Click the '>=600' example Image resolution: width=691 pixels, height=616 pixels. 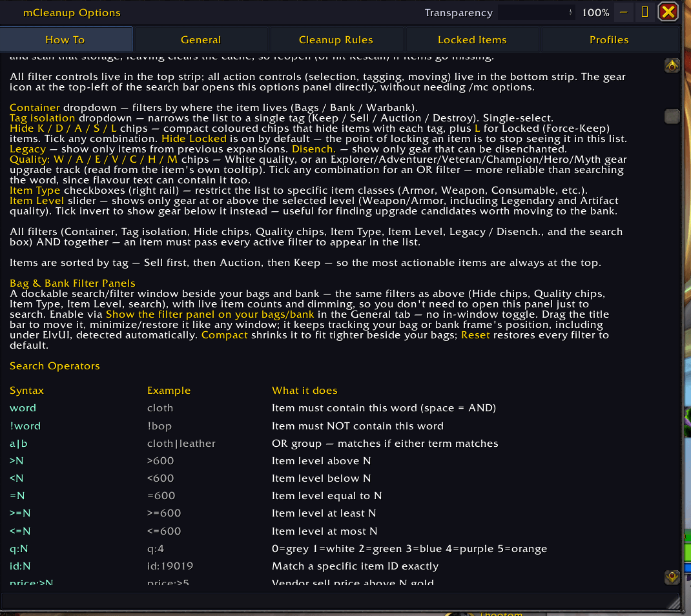coord(164,513)
